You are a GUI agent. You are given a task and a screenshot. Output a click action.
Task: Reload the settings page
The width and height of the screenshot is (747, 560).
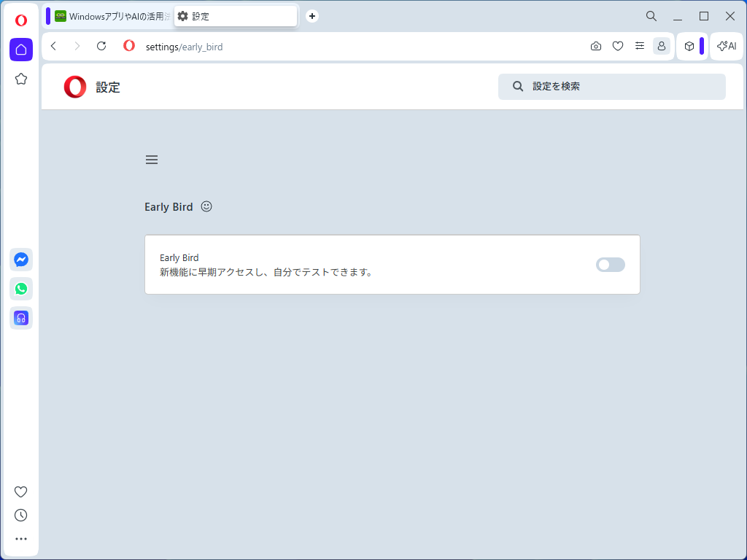coord(101,45)
